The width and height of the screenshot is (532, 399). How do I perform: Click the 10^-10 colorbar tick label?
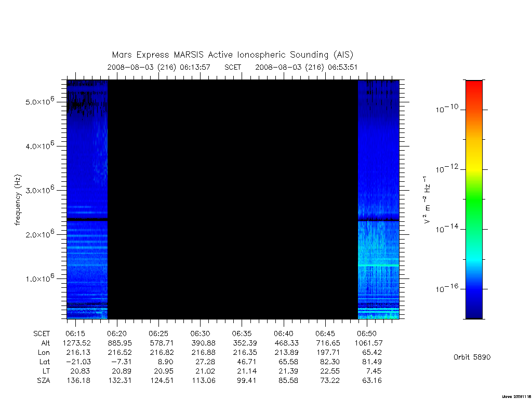pyautogui.click(x=447, y=109)
